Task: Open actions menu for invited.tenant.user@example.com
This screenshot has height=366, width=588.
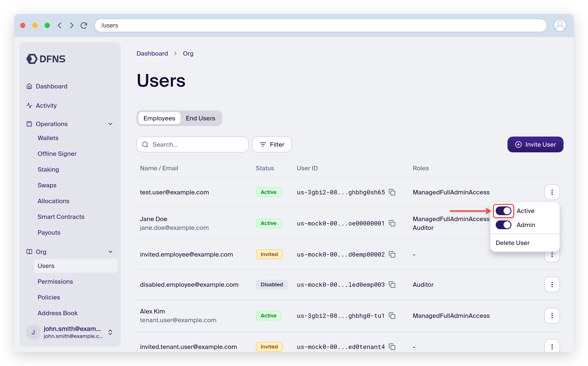Action: point(552,346)
